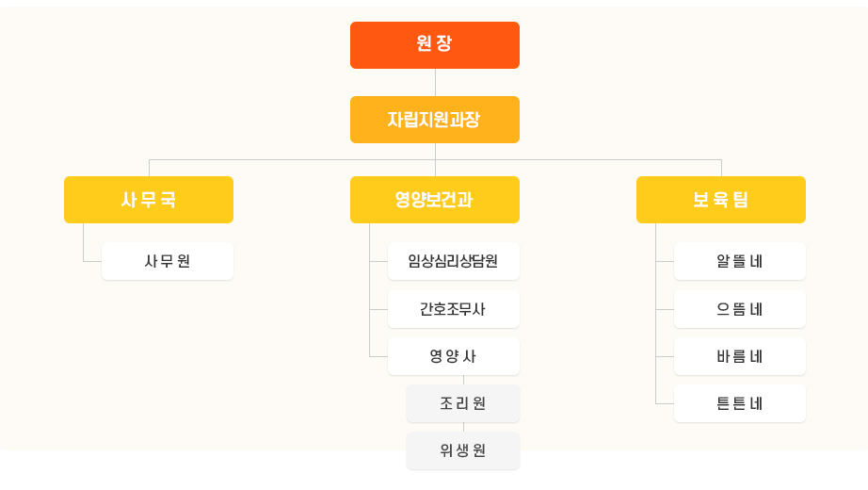Select the 으뜸네 item
This screenshot has height=490, width=868.
tap(740, 309)
